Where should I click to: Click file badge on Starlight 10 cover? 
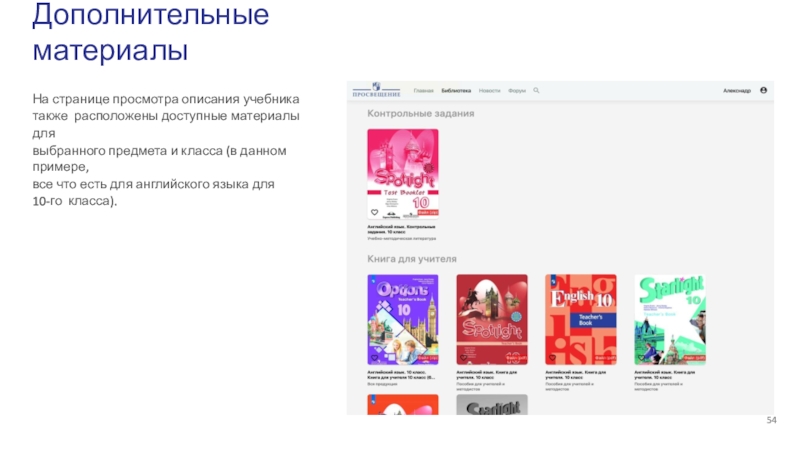click(x=695, y=358)
